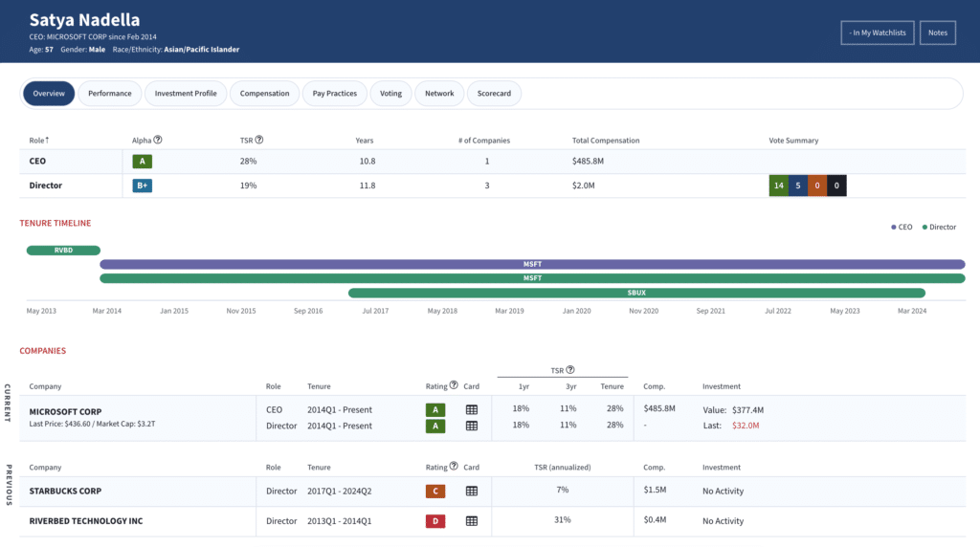The image size is (980, 547).
Task: Open Starbucks Corp card icon
Action: click(472, 491)
